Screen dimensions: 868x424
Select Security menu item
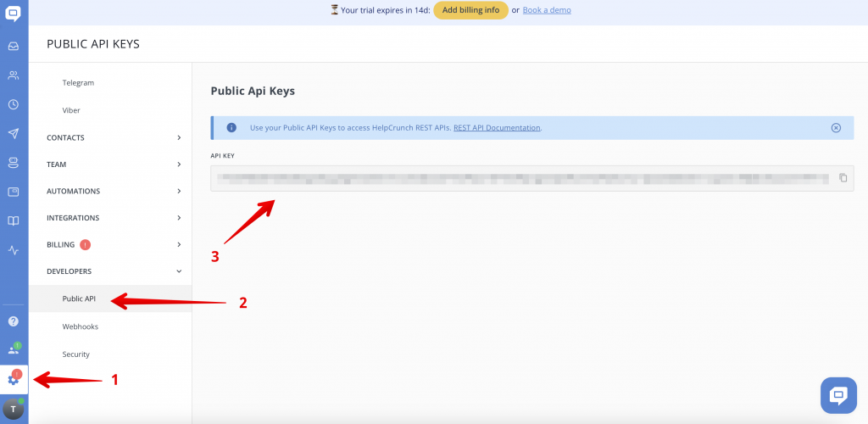point(75,354)
